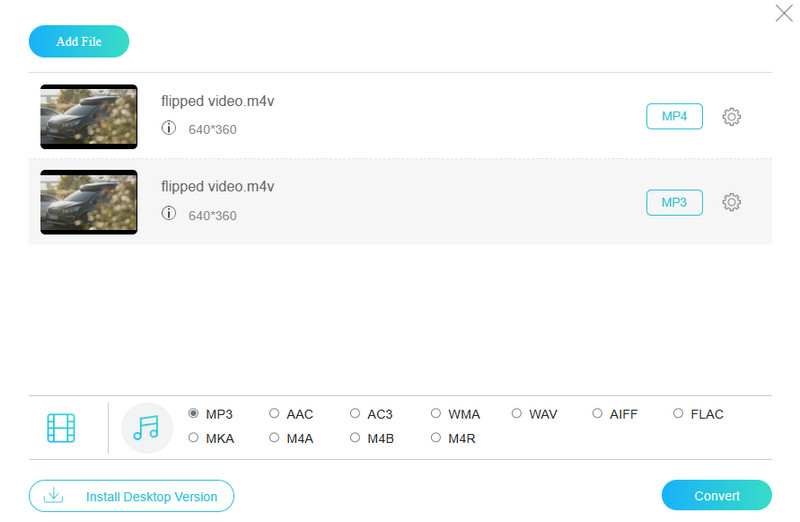Viewport: 800px width, 522px height.
Task: Pick the WAV output format
Action: point(517,414)
